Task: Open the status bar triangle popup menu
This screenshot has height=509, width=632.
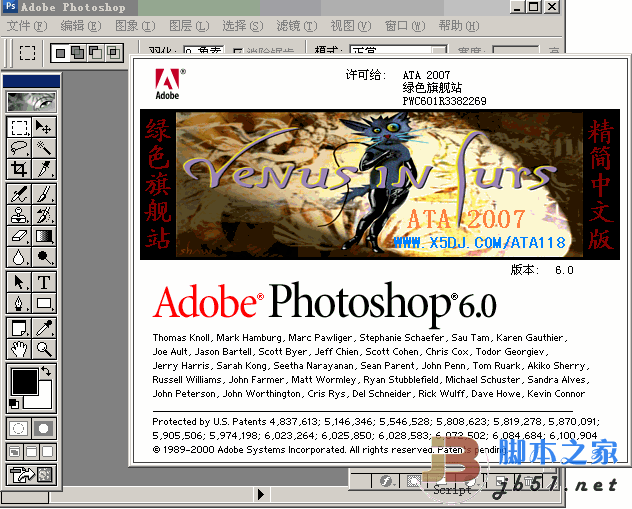Action: click(x=261, y=494)
